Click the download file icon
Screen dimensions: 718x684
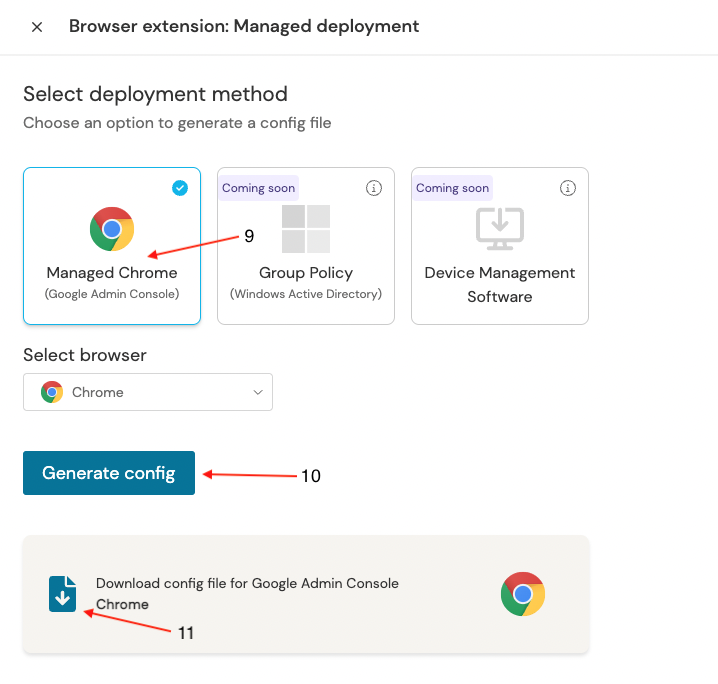click(63, 594)
